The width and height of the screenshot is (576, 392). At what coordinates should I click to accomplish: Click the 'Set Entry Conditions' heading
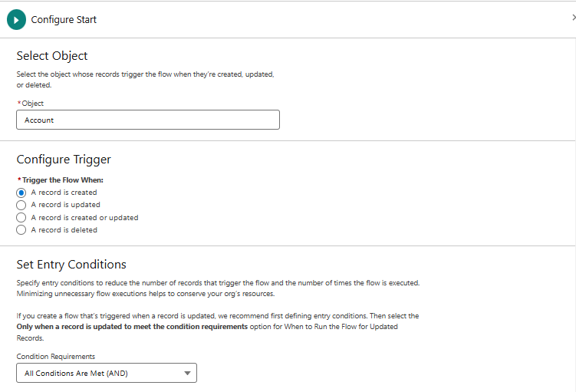(x=71, y=265)
